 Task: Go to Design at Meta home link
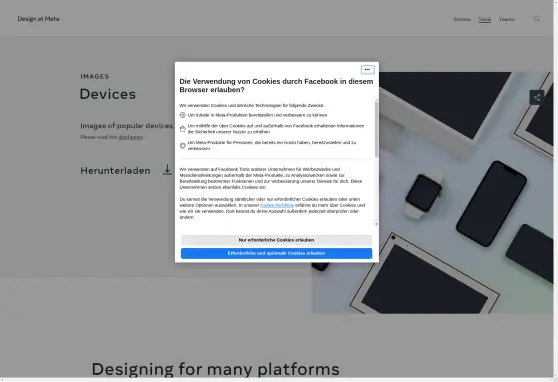click(x=38, y=19)
